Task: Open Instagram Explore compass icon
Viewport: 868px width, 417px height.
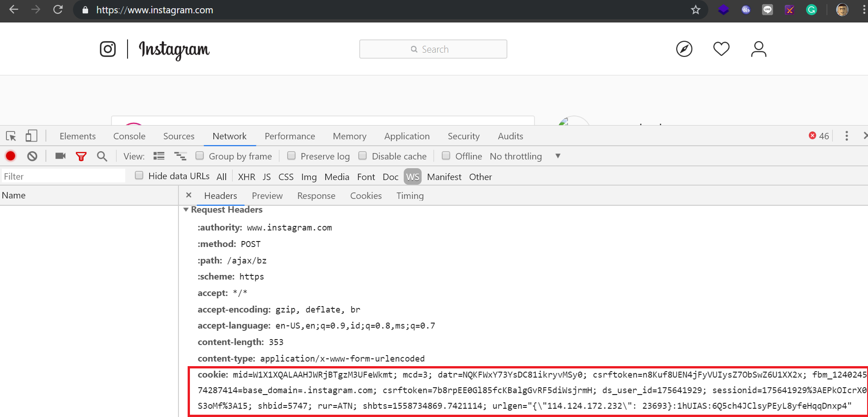Action: click(x=684, y=49)
